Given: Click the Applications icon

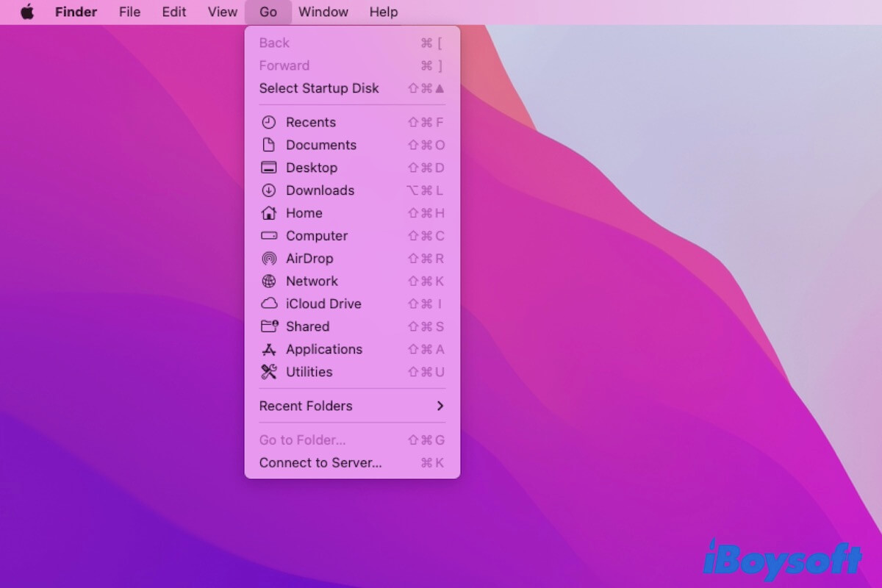Looking at the screenshot, I should click(x=269, y=350).
